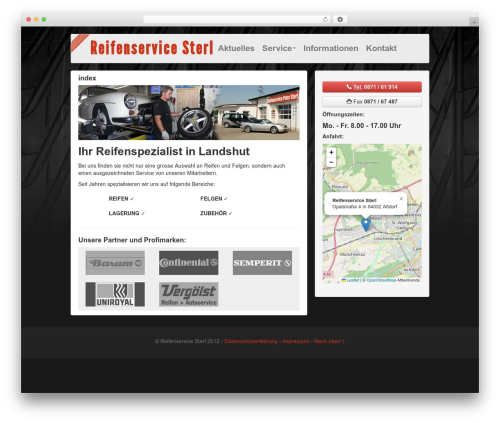Click the blue map location marker
Screen dimensions: 500x423
click(x=366, y=225)
